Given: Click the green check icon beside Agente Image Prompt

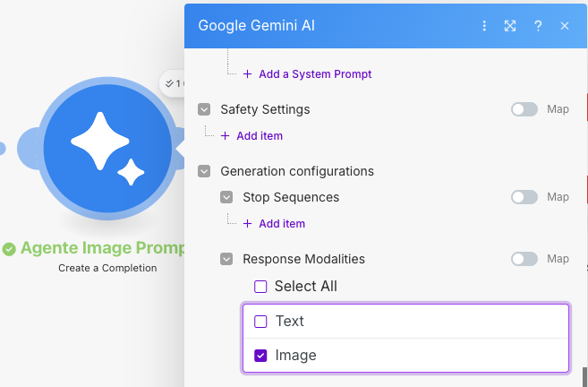Looking at the screenshot, I should (9, 249).
